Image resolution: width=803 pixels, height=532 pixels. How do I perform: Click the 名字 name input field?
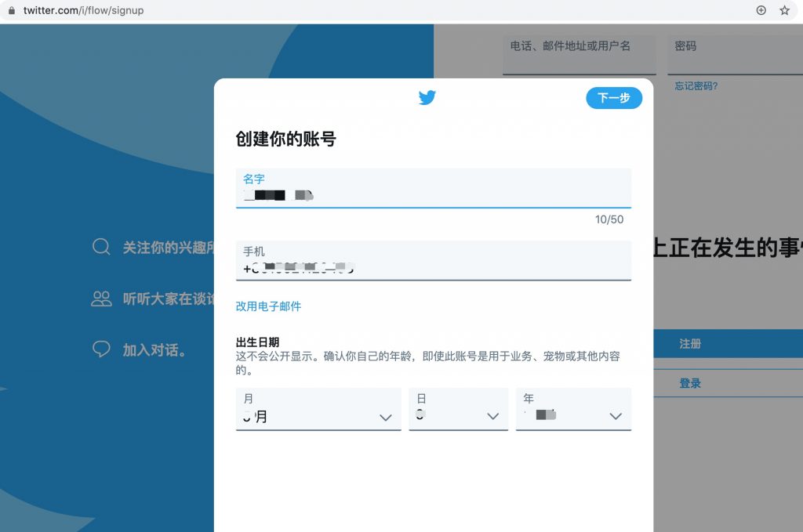click(x=433, y=188)
